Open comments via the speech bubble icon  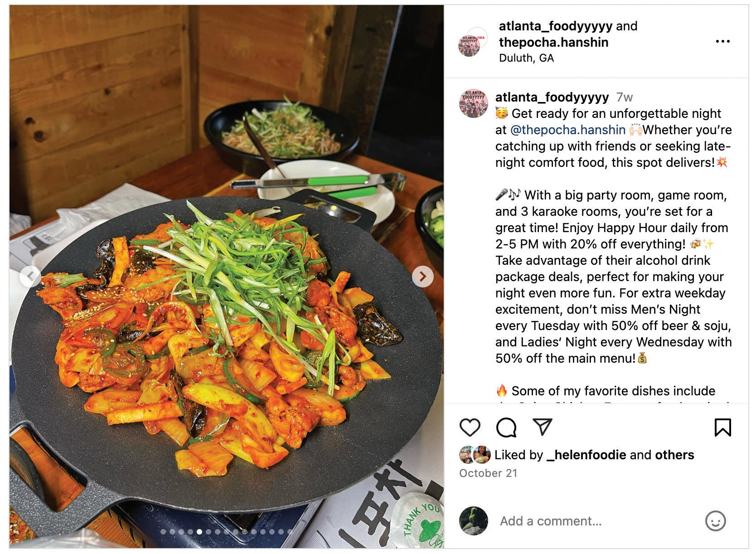(x=506, y=427)
